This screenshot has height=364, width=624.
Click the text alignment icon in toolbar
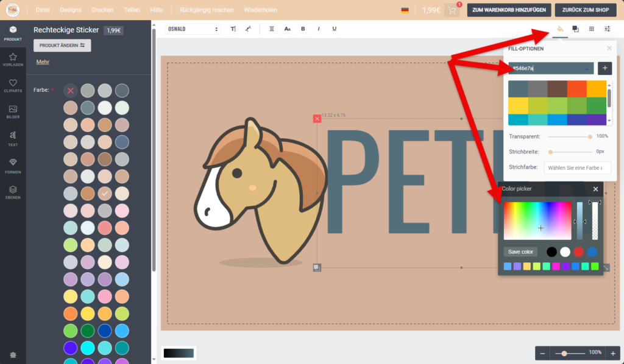[272, 29]
